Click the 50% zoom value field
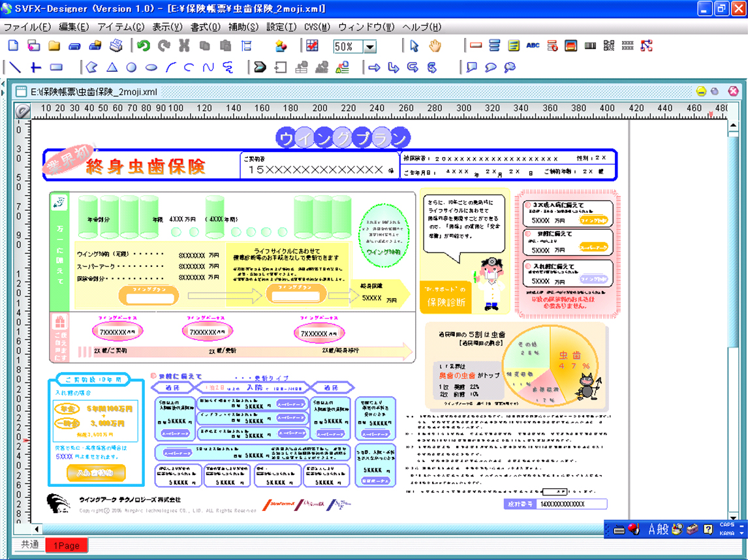This screenshot has height=560, width=748. point(349,47)
